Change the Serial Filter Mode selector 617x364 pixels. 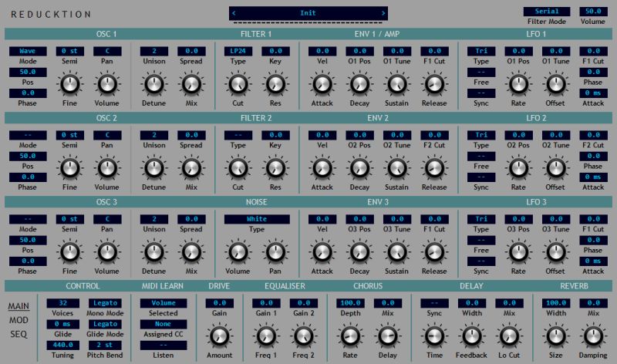click(x=547, y=12)
